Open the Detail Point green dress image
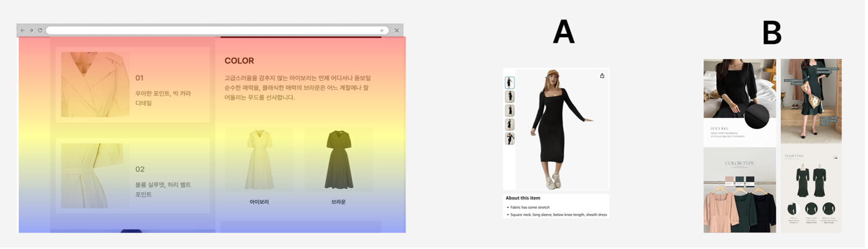 [811, 189]
